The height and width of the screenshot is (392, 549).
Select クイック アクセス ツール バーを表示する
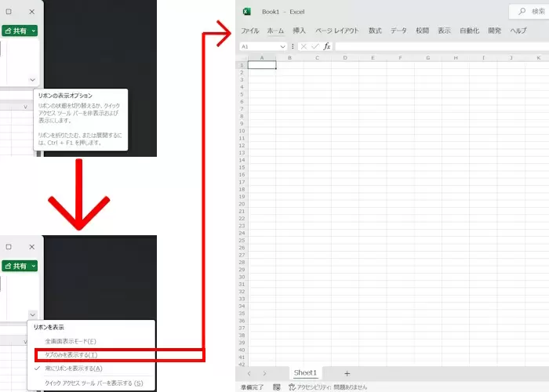[94, 383]
